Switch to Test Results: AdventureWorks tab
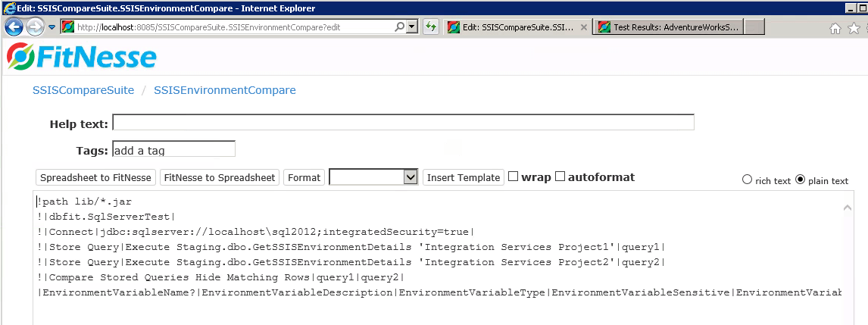Image resolution: width=868 pixels, height=325 pixels. coord(668,27)
